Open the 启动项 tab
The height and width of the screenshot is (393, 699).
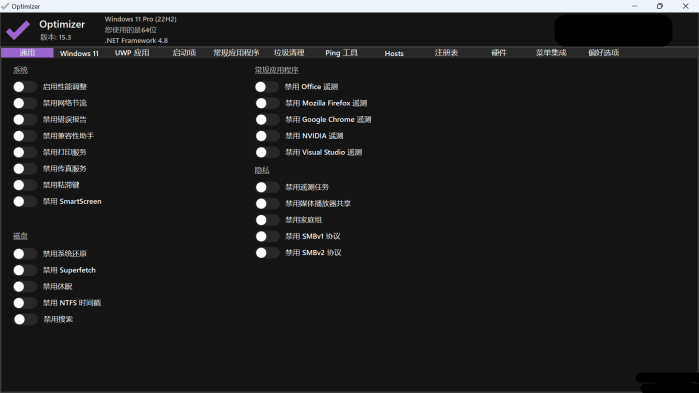tap(184, 53)
